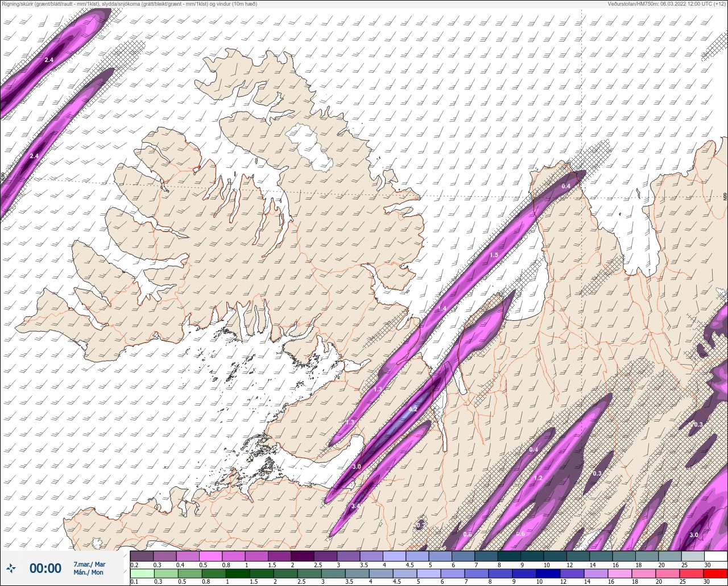Pick the white swatch in the top legend row
The height and width of the screenshot is (586, 728).
tap(715, 556)
